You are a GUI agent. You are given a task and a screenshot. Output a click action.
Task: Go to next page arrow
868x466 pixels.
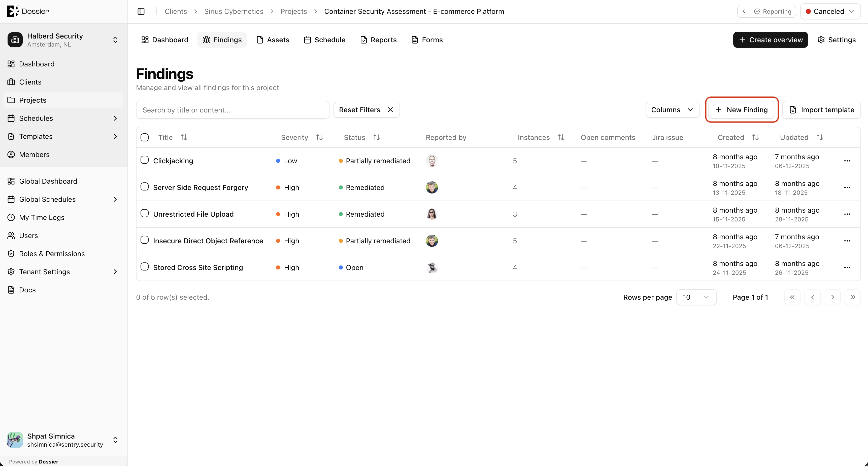click(833, 297)
